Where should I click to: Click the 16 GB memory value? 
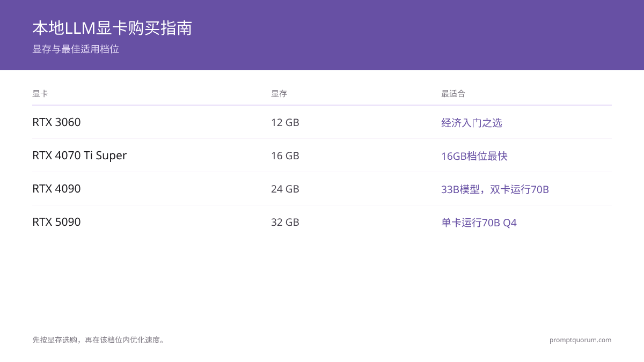285,156
